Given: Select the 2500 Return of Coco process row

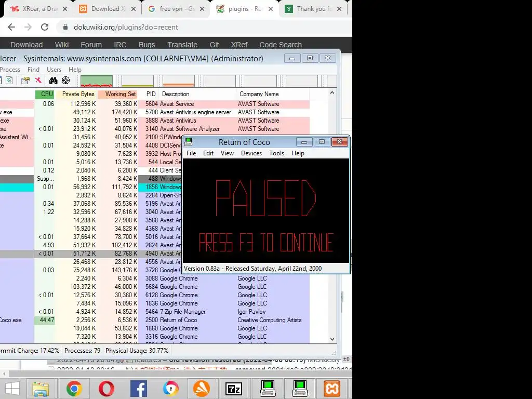Looking at the screenshot, I should coord(155,320).
